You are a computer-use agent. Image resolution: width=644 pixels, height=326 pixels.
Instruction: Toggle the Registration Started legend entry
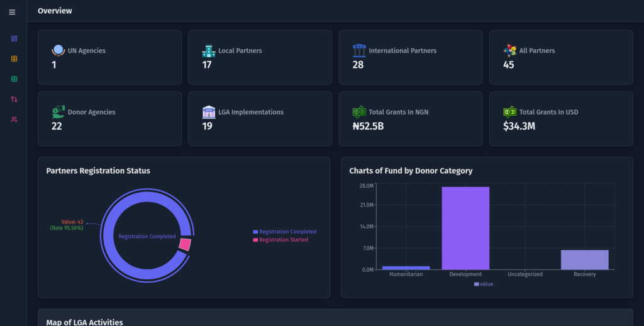[x=280, y=240]
